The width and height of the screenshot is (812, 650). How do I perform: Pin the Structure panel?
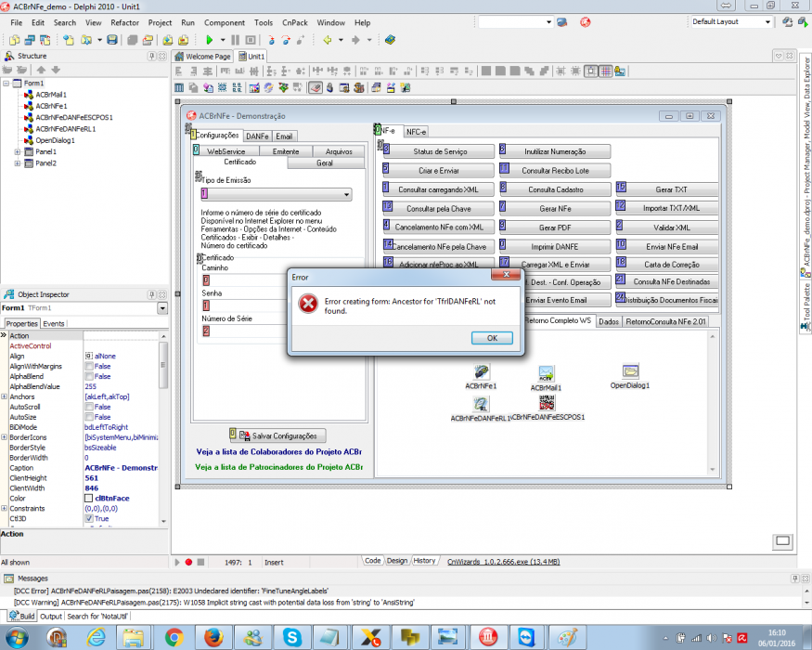point(152,56)
